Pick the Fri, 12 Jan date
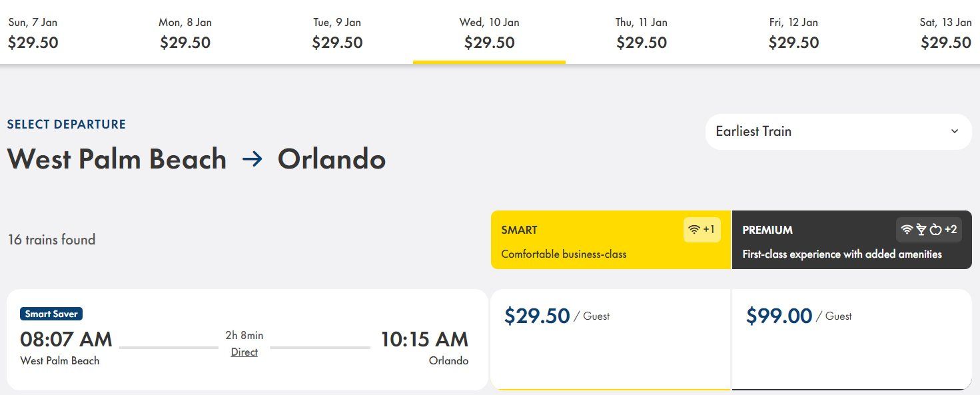The width and height of the screenshot is (980, 395). [793, 33]
